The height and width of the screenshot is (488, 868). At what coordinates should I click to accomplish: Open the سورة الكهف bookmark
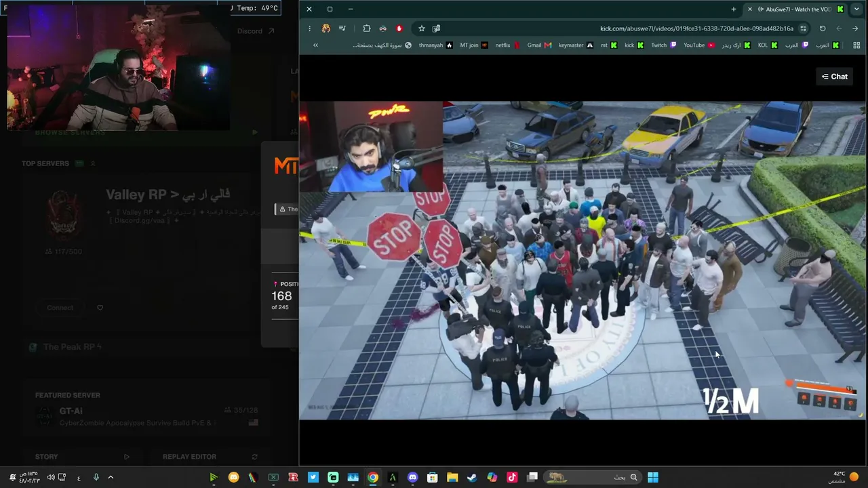(382, 45)
